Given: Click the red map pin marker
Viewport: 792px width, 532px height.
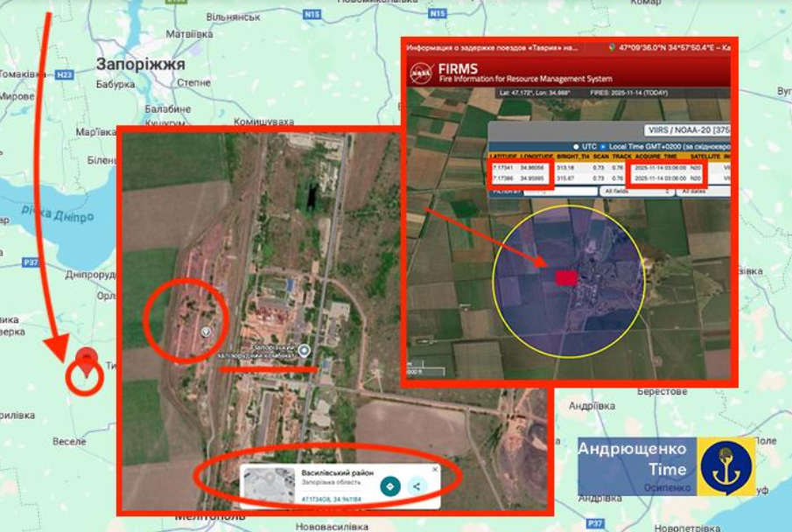Looking at the screenshot, I should [x=86, y=358].
